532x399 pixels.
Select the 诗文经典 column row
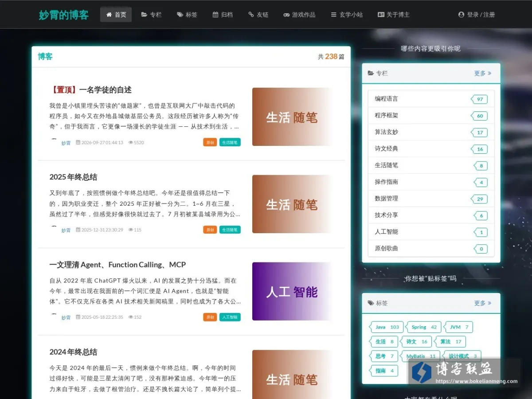click(x=431, y=149)
